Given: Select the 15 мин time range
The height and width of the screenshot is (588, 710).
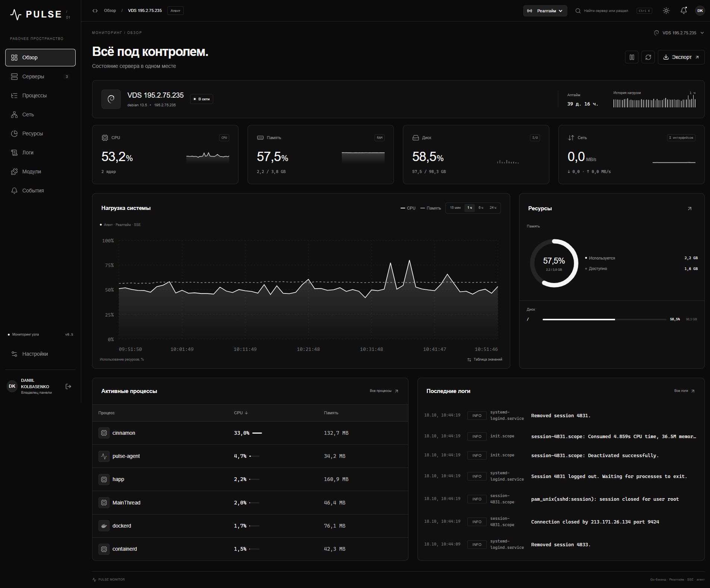Looking at the screenshot, I should point(455,208).
